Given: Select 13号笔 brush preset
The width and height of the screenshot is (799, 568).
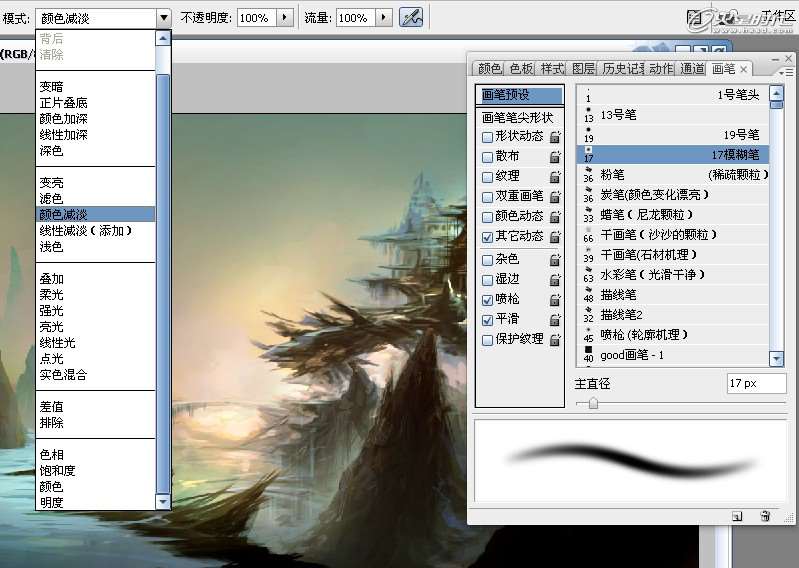Looking at the screenshot, I should pyautogui.click(x=672, y=116).
